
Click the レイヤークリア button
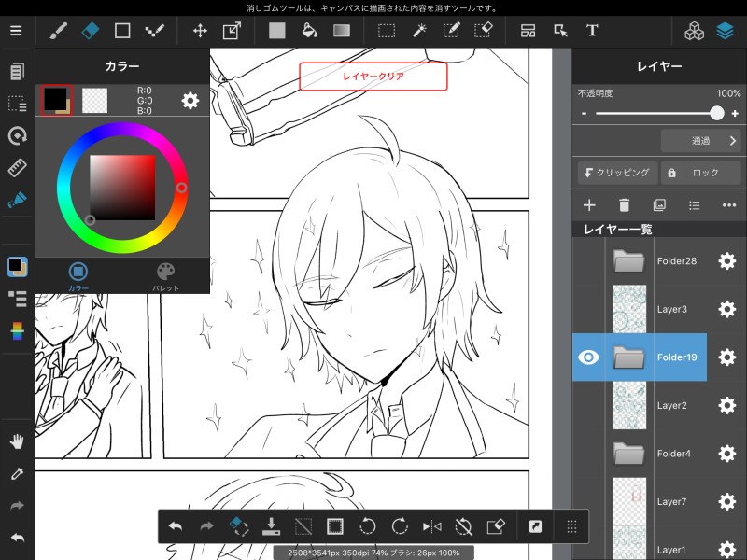pos(373,77)
